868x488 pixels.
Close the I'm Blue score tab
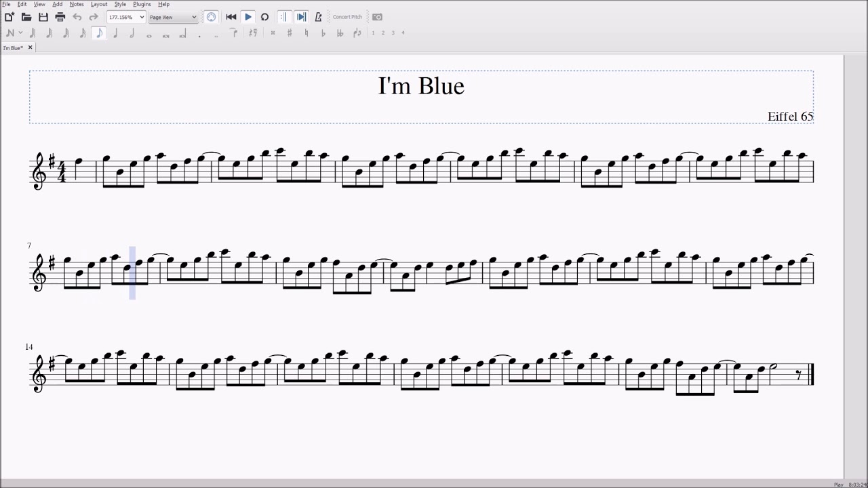30,47
